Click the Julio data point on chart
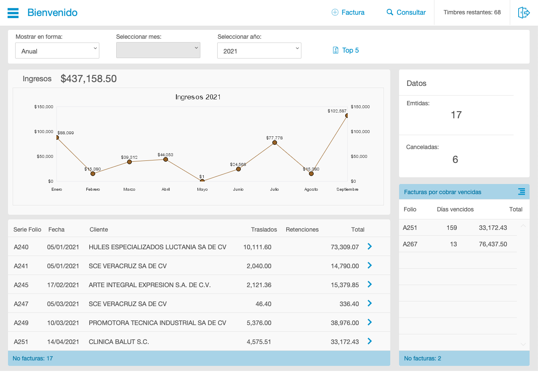This screenshot has width=538, height=392. [274, 143]
